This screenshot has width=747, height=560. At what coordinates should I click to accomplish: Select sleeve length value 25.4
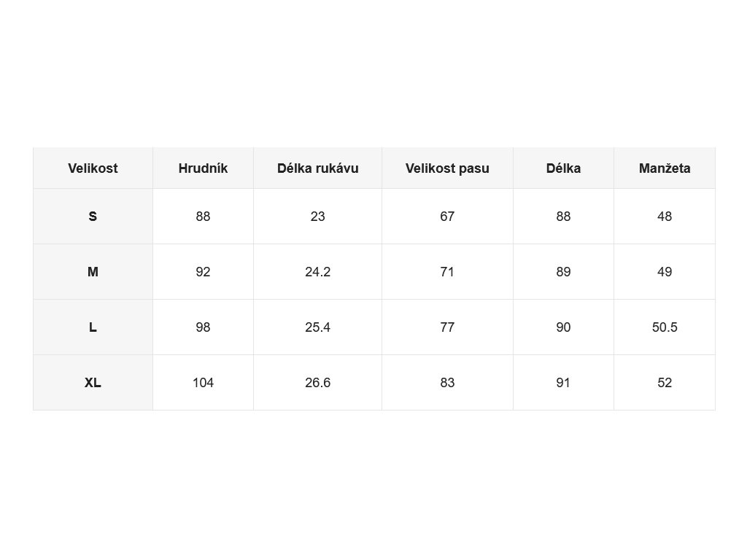click(x=317, y=327)
